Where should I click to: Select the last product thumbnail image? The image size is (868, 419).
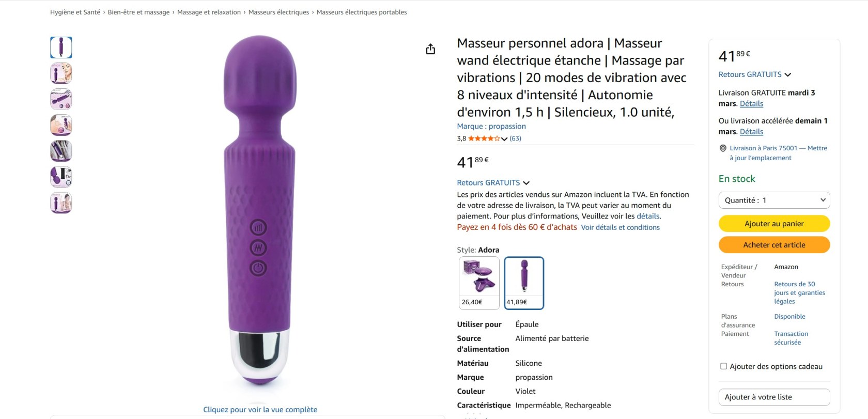click(61, 203)
